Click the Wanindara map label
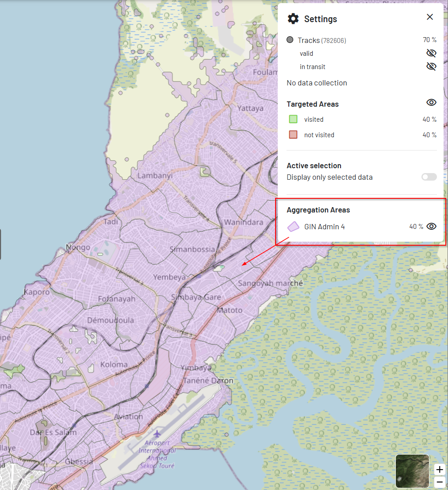The height and width of the screenshot is (490, 448). (244, 222)
